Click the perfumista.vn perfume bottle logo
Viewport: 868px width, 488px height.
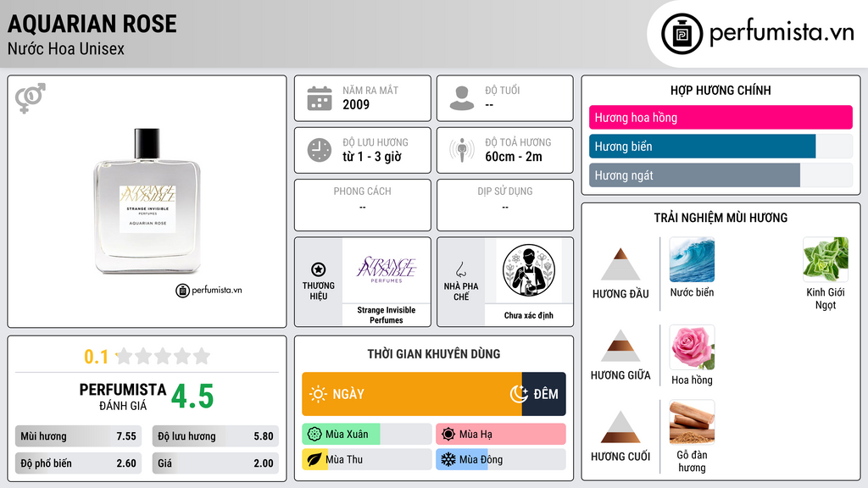point(682,34)
